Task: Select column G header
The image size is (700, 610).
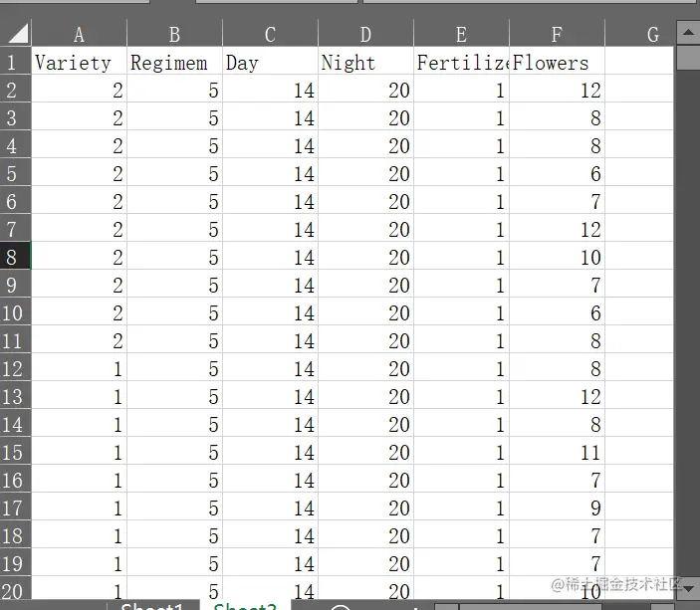Action: [x=639, y=34]
